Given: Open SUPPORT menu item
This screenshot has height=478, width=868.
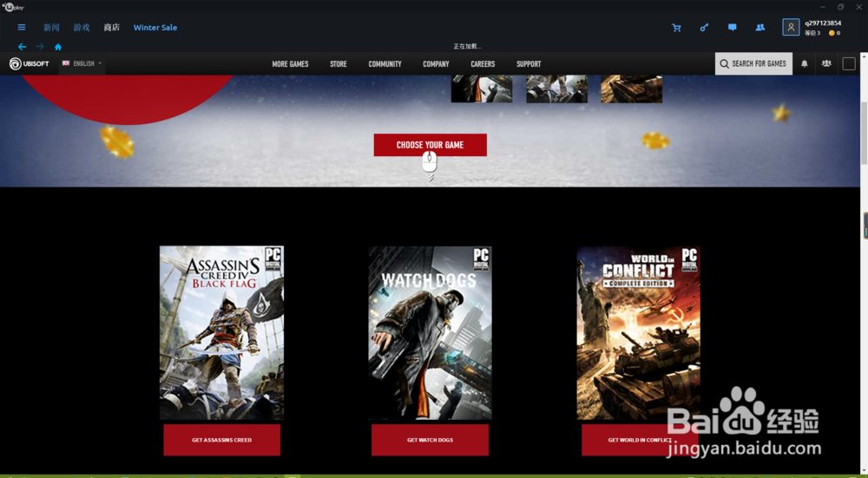Looking at the screenshot, I should pyautogui.click(x=529, y=64).
